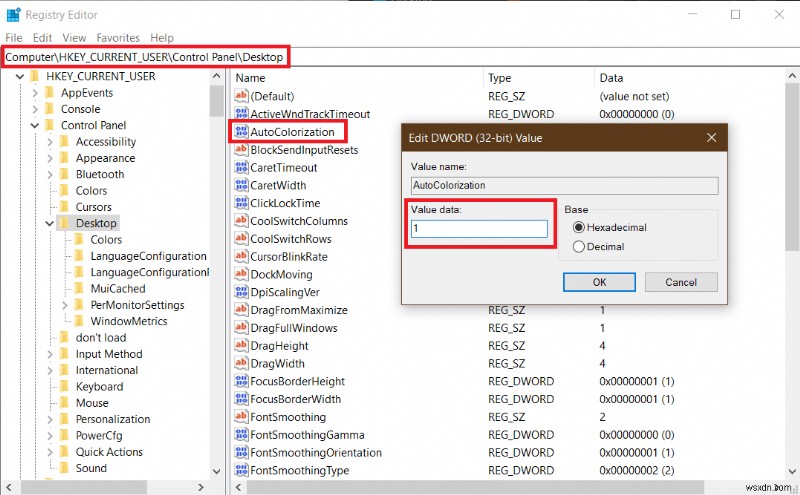Collapse the Control Panel tree node
This screenshot has width=800, height=495.
click(35, 126)
